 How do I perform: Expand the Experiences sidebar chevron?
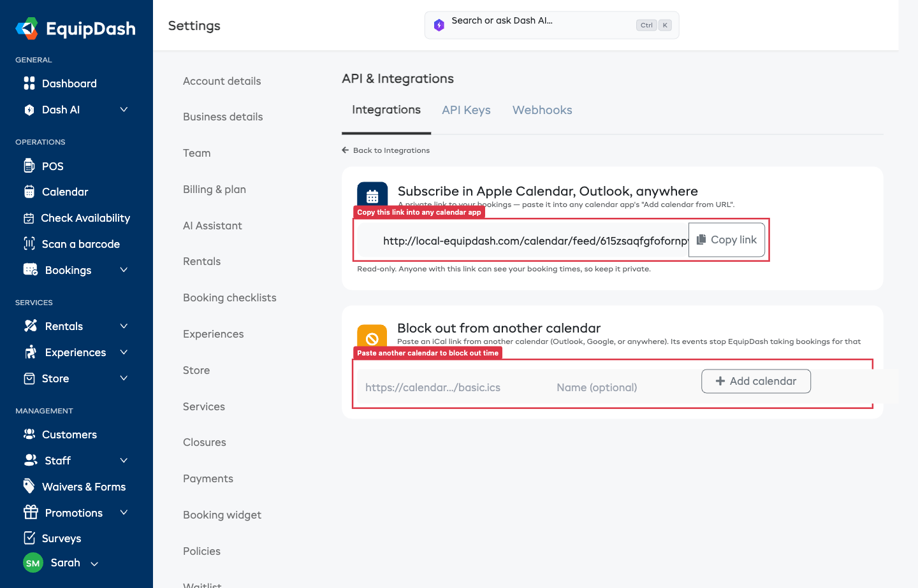[x=124, y=352]
